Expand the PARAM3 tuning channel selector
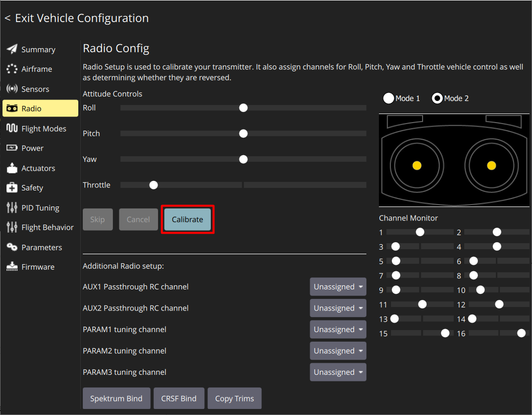Screen dimensions: 532x415 click(338, 372)
